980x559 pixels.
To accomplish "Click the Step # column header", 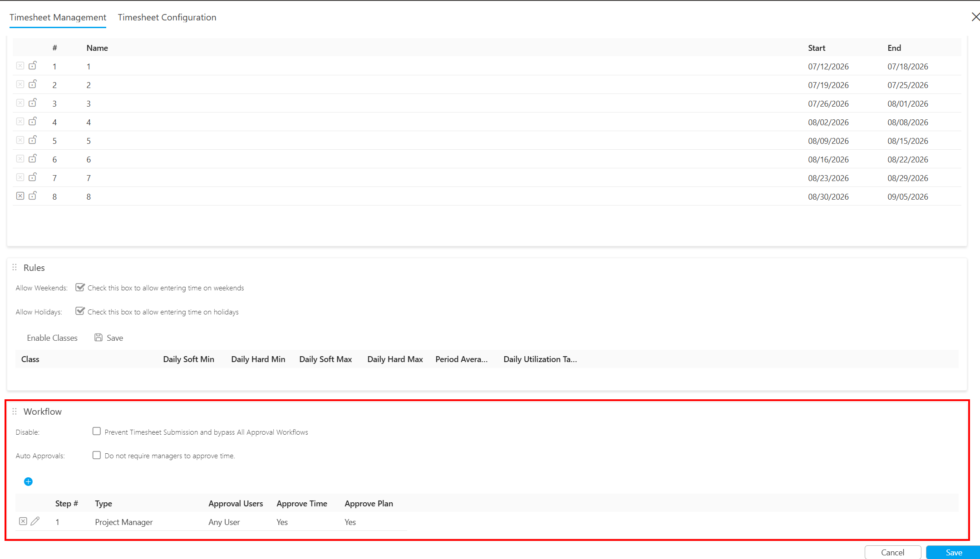I will pyautogui.click(x=67, y=504).
